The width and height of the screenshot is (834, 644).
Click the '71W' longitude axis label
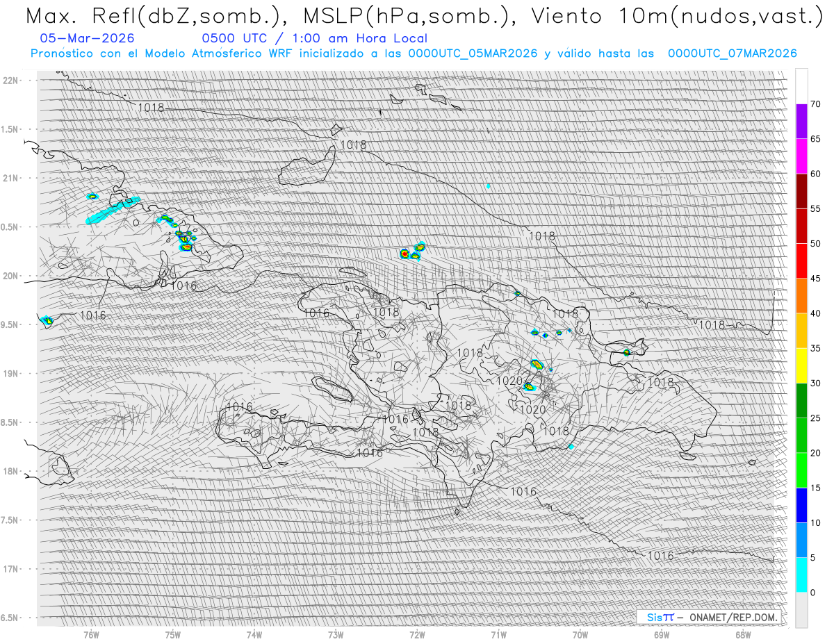[x=498, y=634]
